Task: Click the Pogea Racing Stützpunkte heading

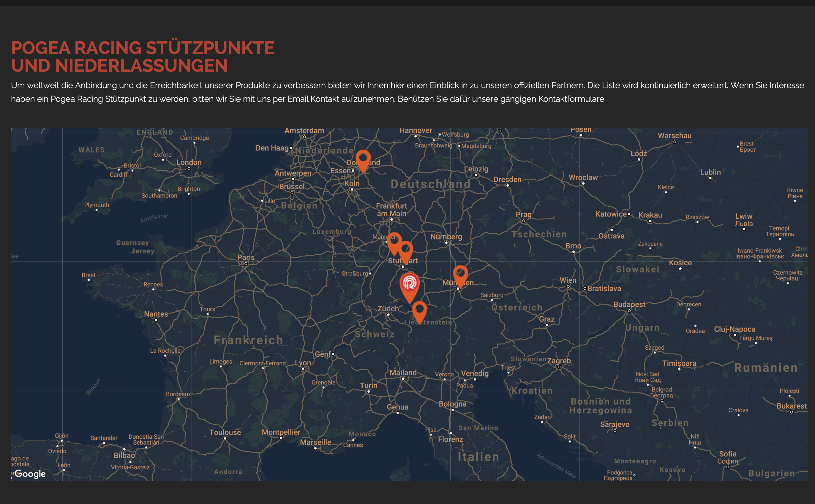Action: click(143, 56)
